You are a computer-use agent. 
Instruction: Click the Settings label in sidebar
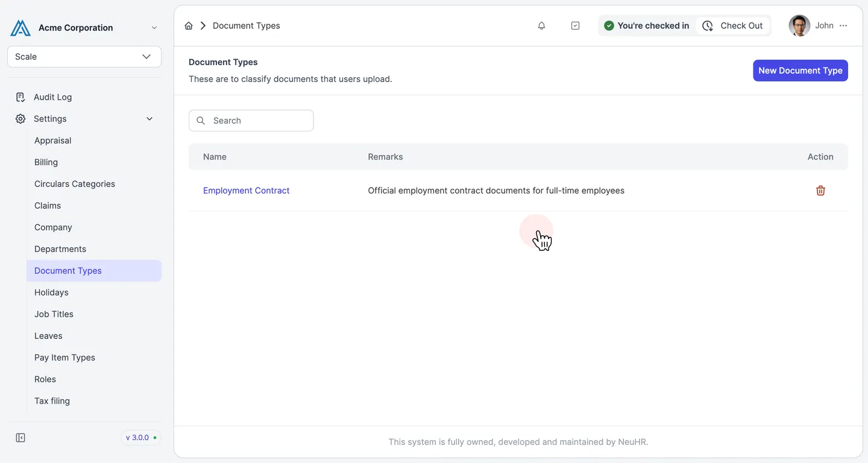point(50,119)
